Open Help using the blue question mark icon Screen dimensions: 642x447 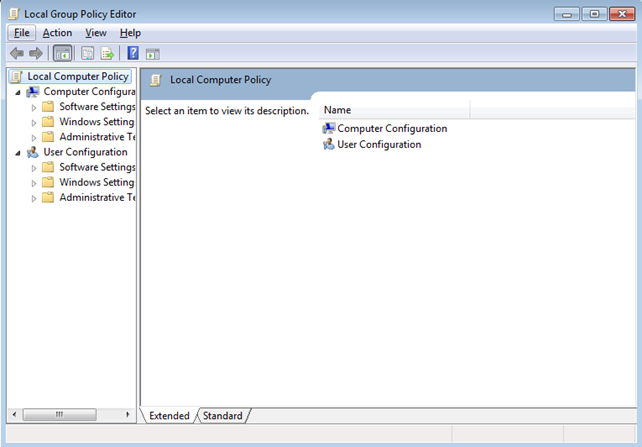pos(132,53)
